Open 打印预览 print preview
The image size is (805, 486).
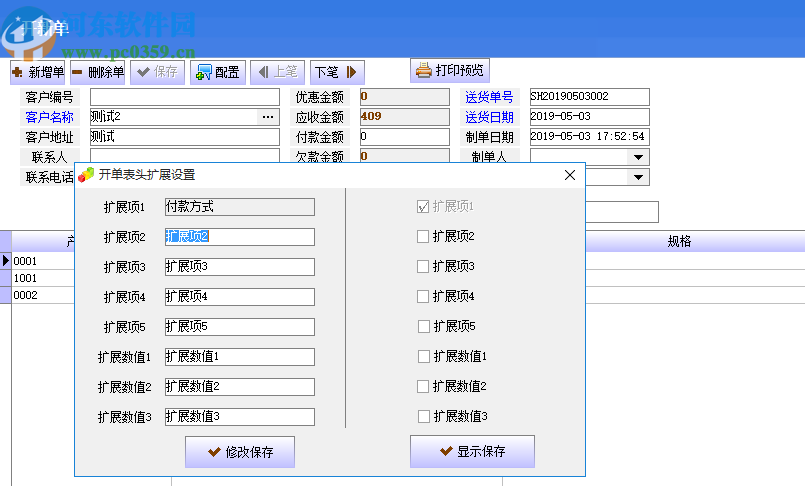coord(450,70)
